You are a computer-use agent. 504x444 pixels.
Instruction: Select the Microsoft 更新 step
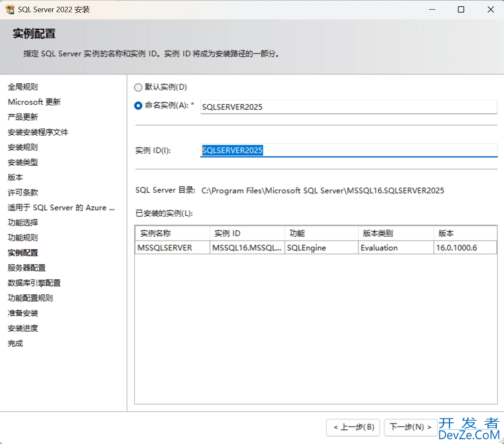point(34,102)
